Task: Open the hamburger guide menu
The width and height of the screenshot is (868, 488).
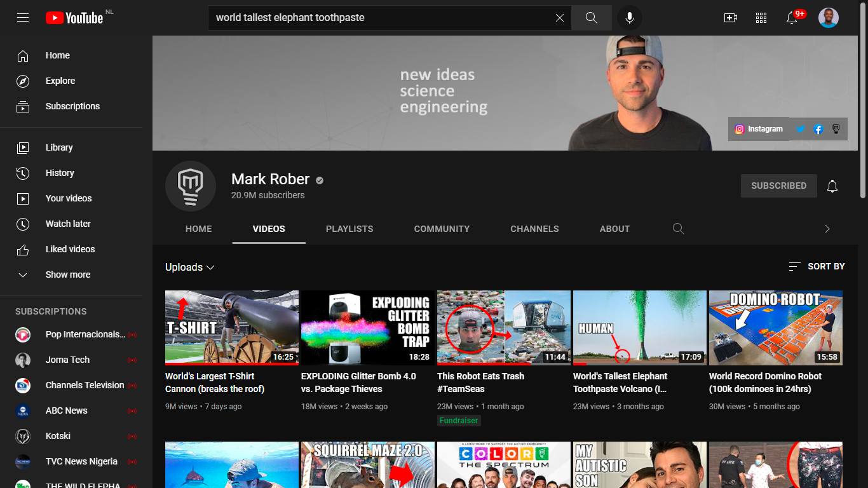Action: pos(23,18)
